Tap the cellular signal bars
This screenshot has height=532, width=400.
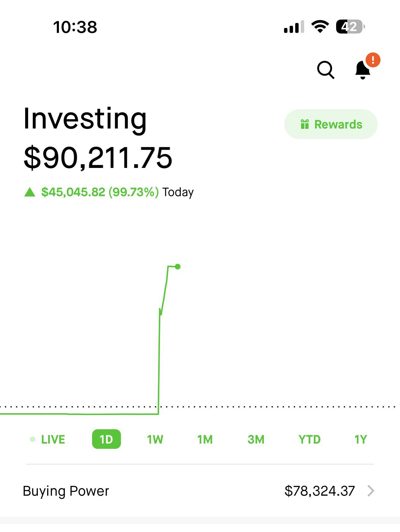(294, 27)
